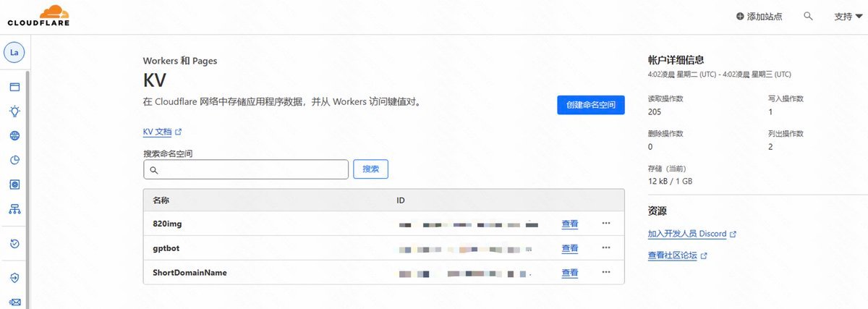Open the network hierarchy sidebar icon

[14, 209]
